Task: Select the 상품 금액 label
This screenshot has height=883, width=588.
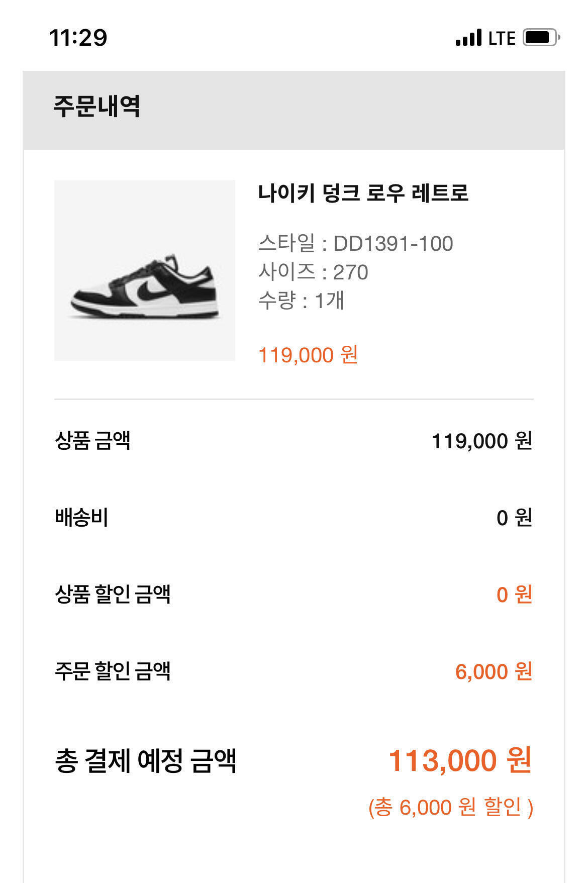Action: (92, 441)
